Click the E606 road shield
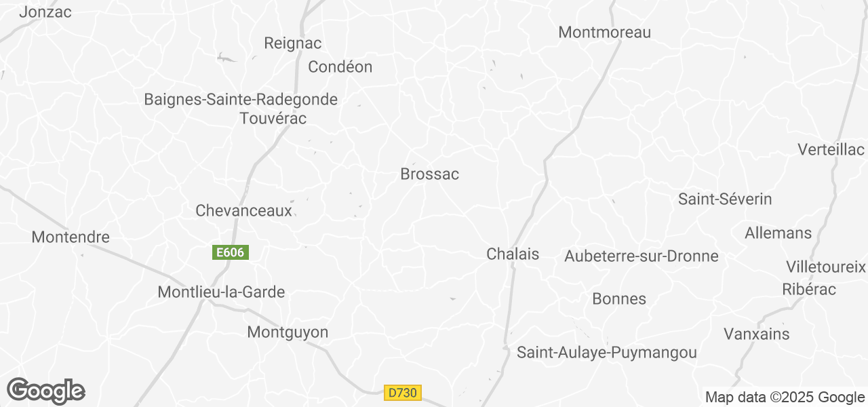The width and height of the screenshot is (868, 407). coord(231,252)
